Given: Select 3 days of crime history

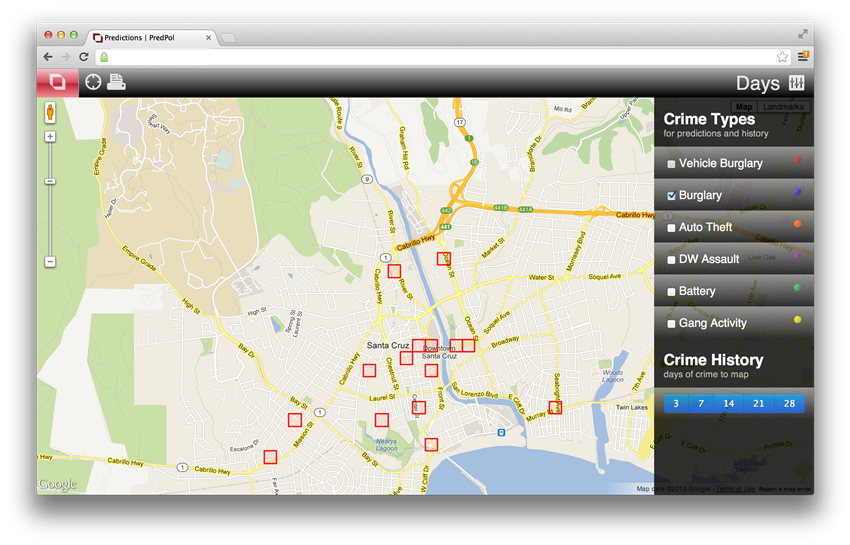Looking at the screenshot, I should 676,403.
